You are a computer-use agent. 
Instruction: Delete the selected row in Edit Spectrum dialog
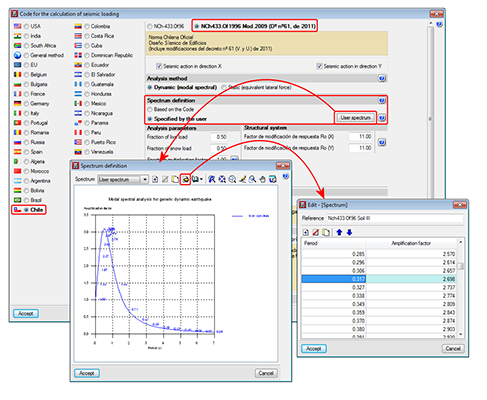click(x=316, y=232)
